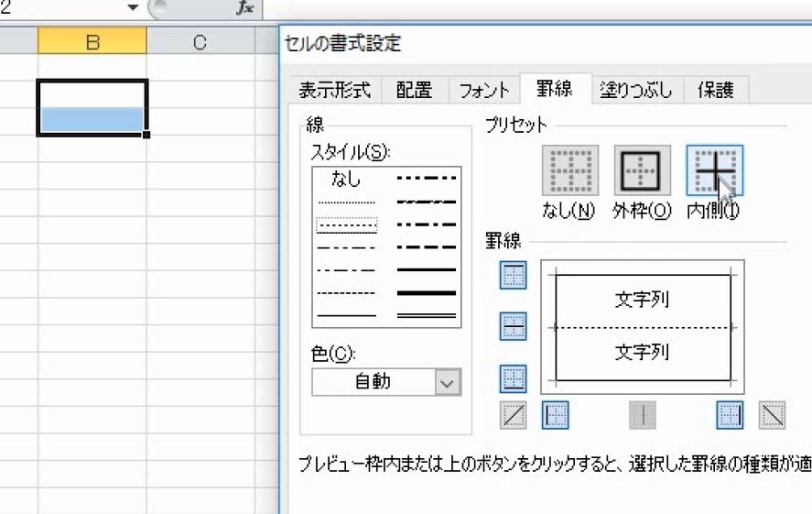Select the medium dash-dot-dot line style
Viewport: 812px width, 514px height.
point(427,178)
